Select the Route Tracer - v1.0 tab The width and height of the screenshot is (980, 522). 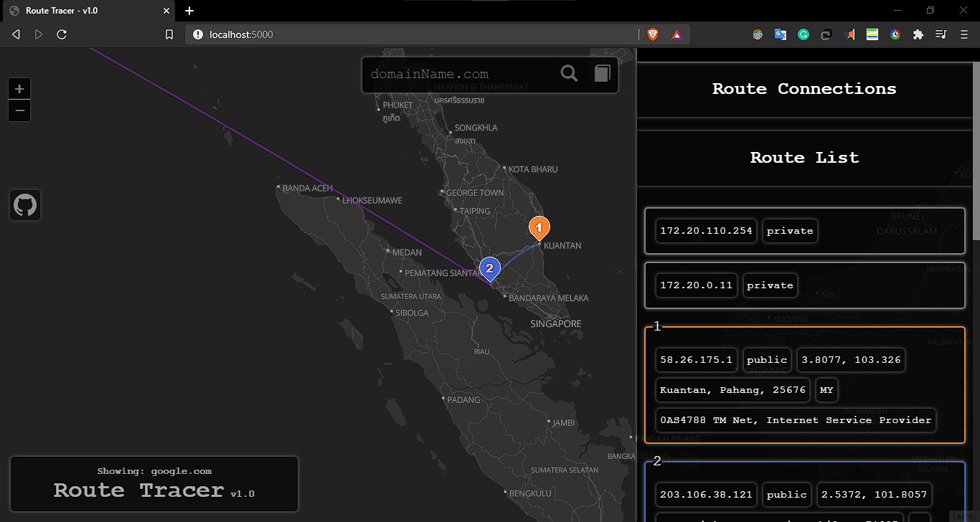[88, 11]
